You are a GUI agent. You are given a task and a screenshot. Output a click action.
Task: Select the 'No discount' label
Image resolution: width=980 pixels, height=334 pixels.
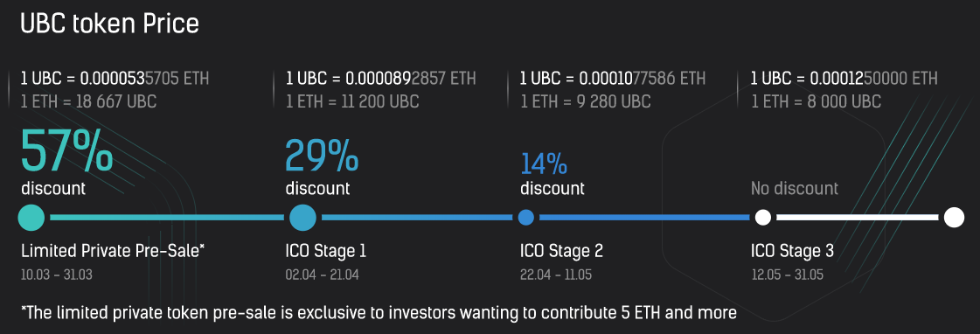(x=795, y=188)
